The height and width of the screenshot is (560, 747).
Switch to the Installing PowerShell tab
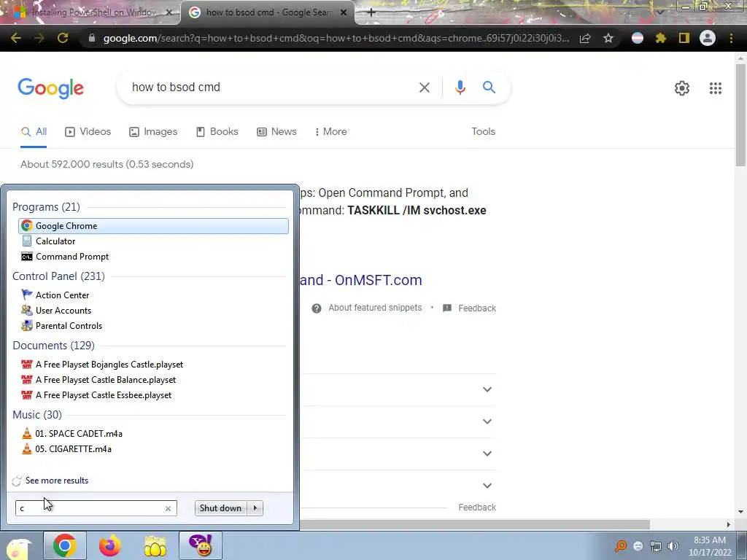pyautogui.click(x=90, y=12)
